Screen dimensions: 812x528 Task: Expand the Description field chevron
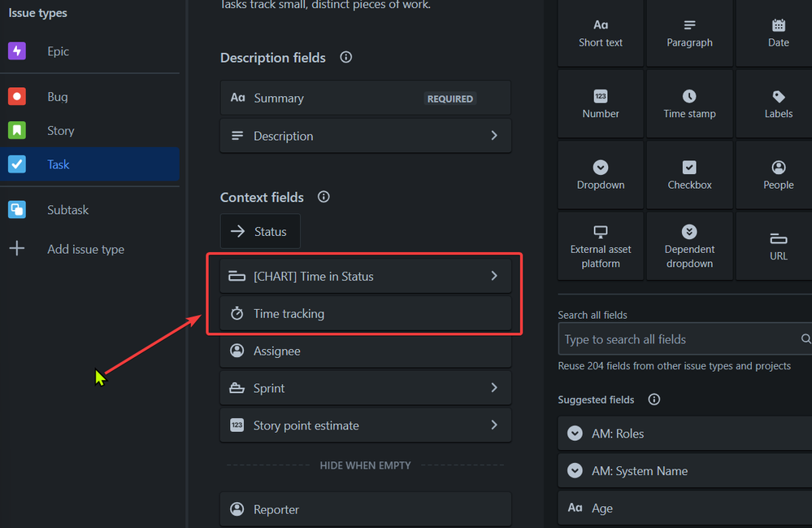(494, 135)
